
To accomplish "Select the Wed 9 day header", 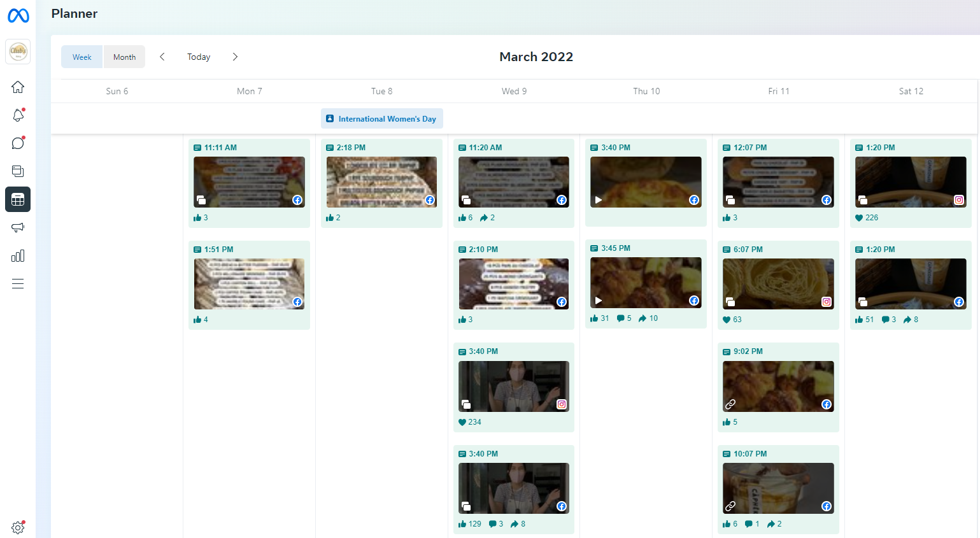I will click(x=515, y=91).
